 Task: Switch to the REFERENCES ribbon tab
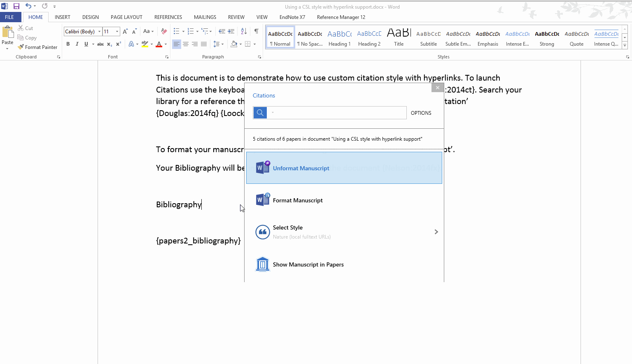click(x=168, y=17)
